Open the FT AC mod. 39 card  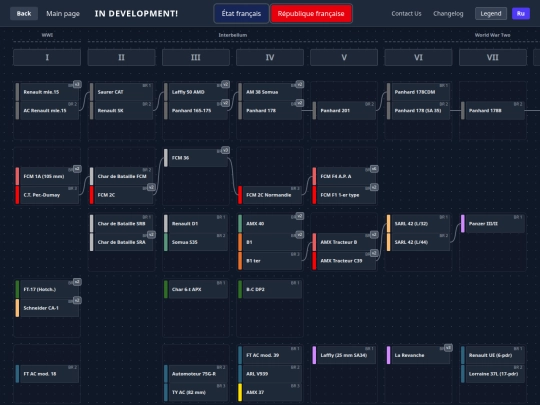point(270,355)
